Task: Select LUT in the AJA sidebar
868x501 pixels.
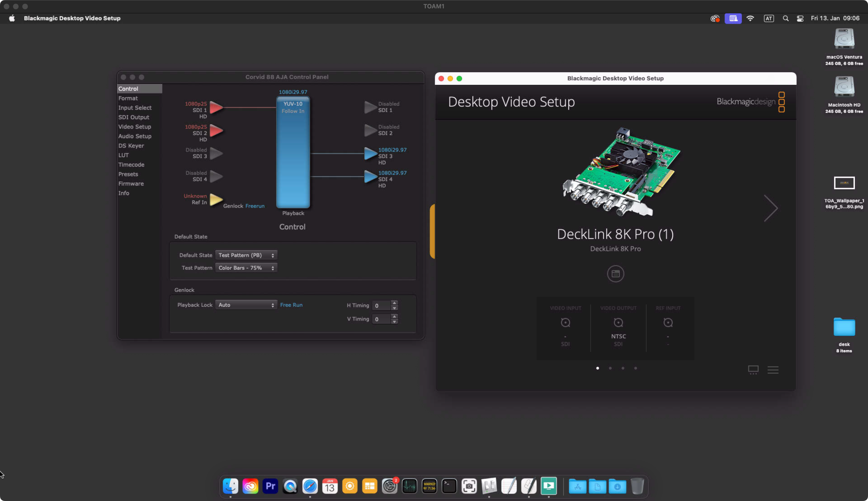Action: [139, 155]
